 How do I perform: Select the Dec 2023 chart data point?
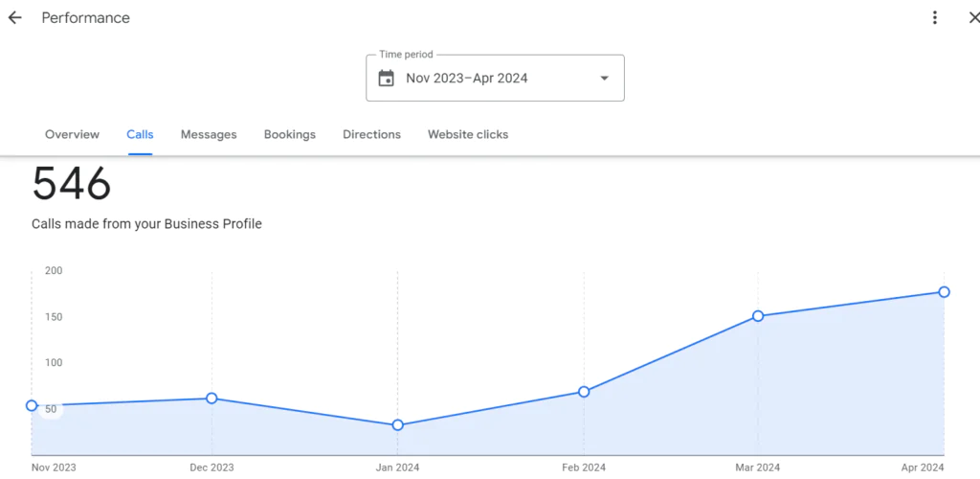212,399
